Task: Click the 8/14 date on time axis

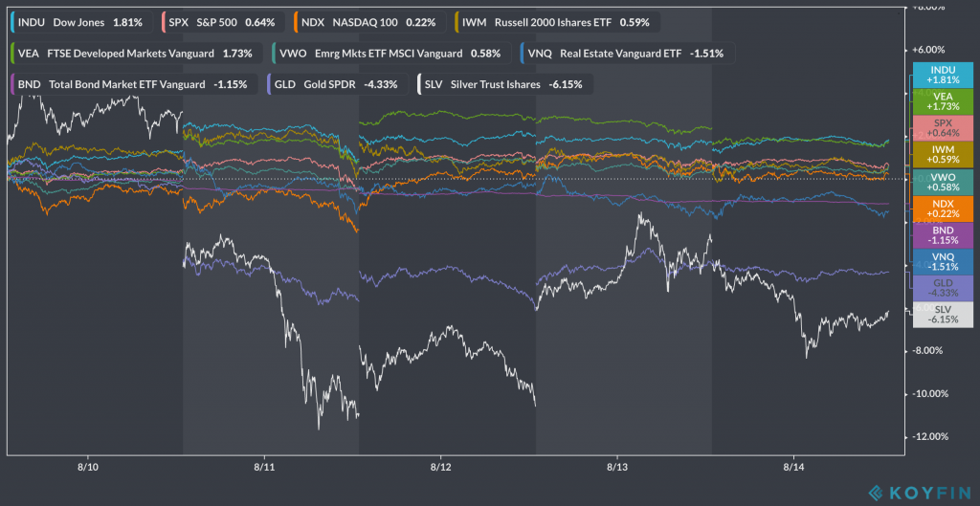Action: pyautogui.click(x=793, y=469)
